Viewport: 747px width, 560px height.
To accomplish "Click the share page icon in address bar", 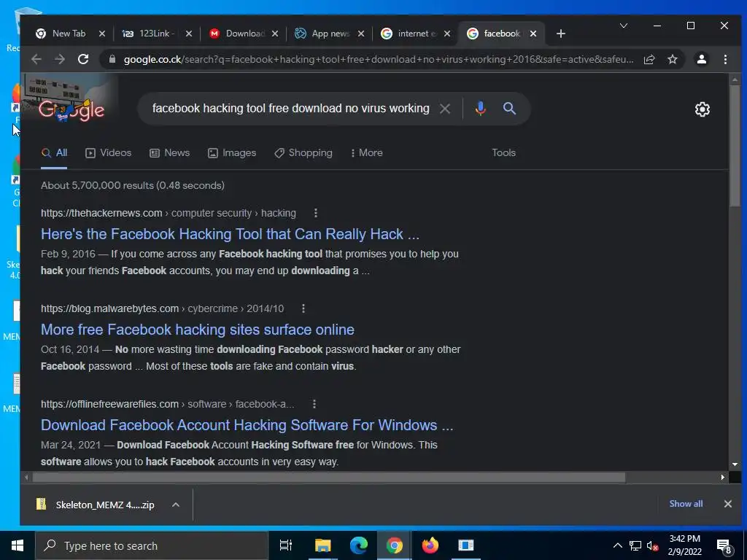I will click(649, 60).
